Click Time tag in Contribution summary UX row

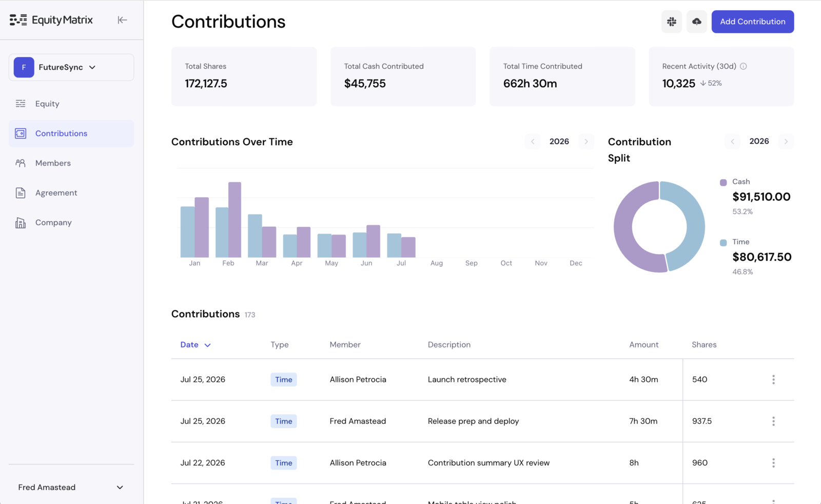click(x=284, y=463)
